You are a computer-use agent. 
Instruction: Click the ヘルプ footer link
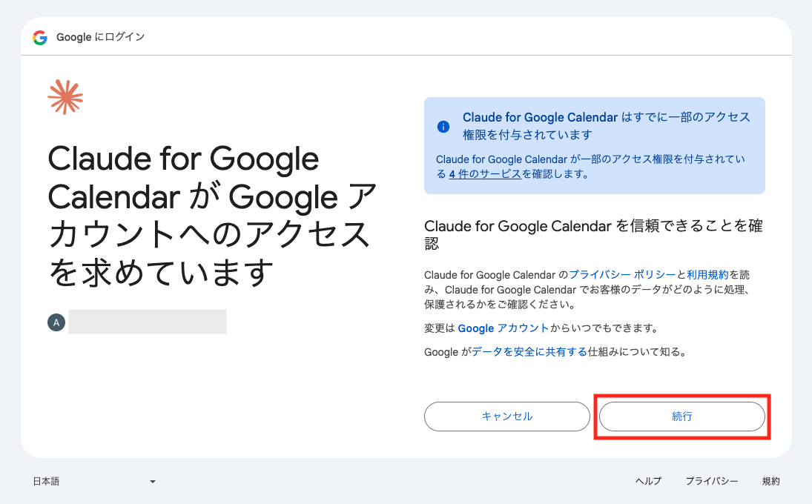pyautogui.click(x=648, y=481)
